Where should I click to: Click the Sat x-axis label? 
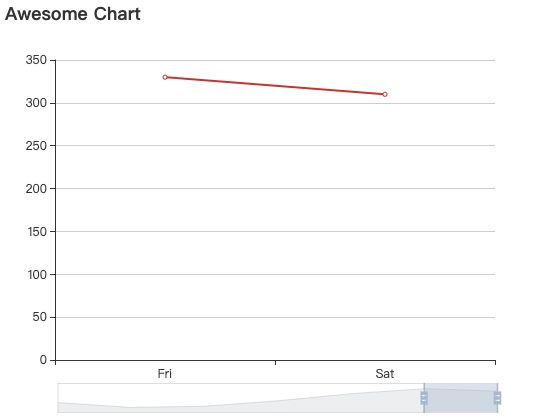(x=384, y=374)
